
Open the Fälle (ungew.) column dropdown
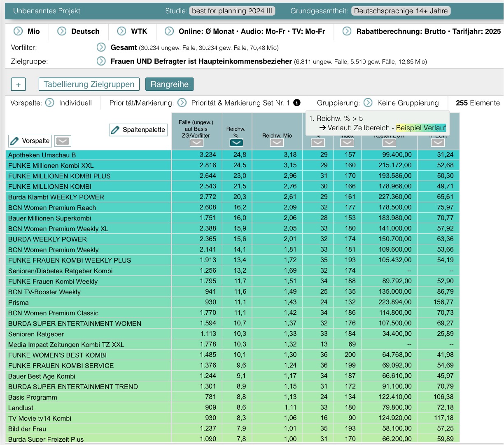[x=196, y=143]
